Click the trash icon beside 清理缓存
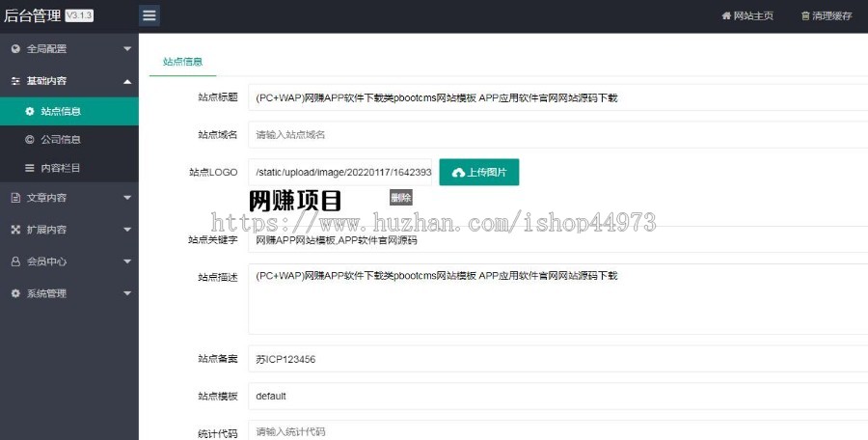The width and height of the screenshot is (868, 440). tap(805, 16)
